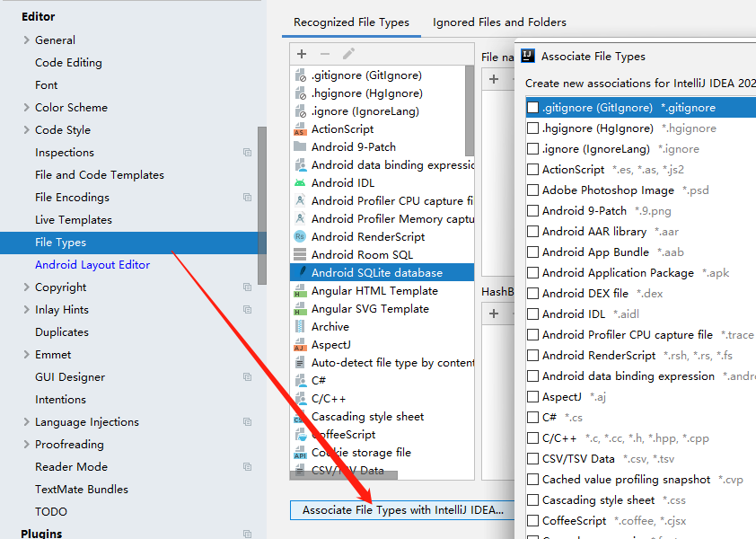Expand the Color Scheme section
Screen dimensions: 756x539
point(27,107)
